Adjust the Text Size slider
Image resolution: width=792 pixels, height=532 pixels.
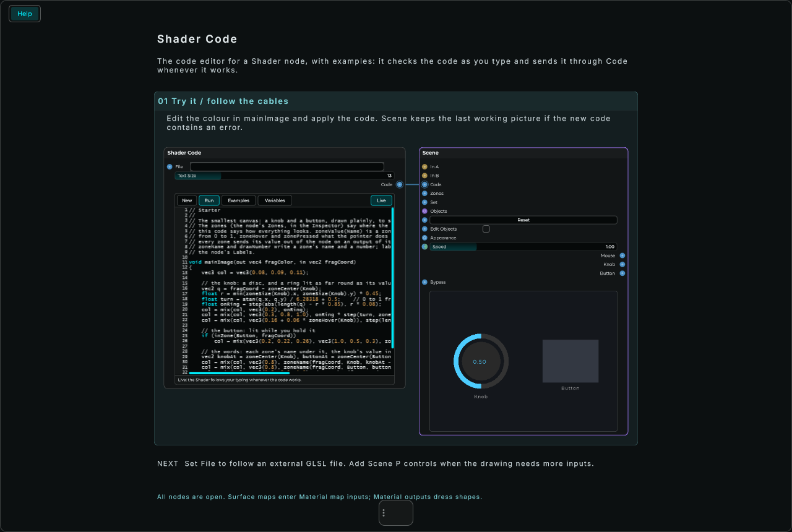[285, 176]
